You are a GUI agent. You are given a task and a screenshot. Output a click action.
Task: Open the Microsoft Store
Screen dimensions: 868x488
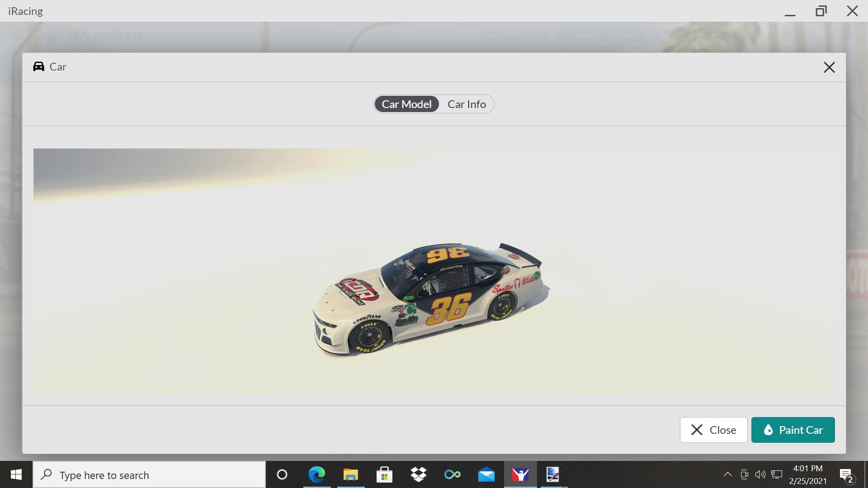pos(384,474)
